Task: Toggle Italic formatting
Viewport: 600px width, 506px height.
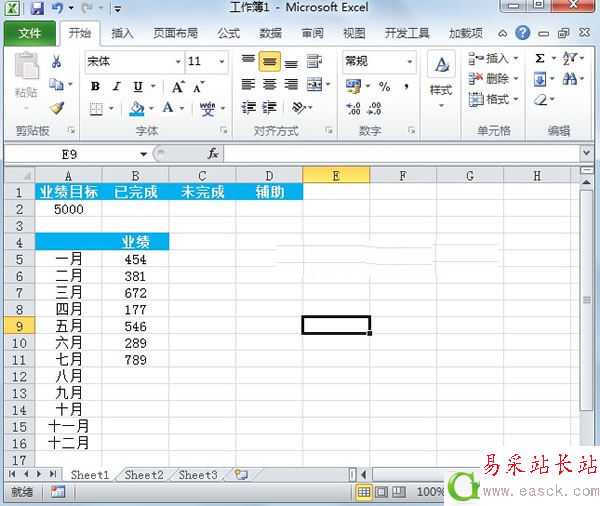Action: click(116, 87)
